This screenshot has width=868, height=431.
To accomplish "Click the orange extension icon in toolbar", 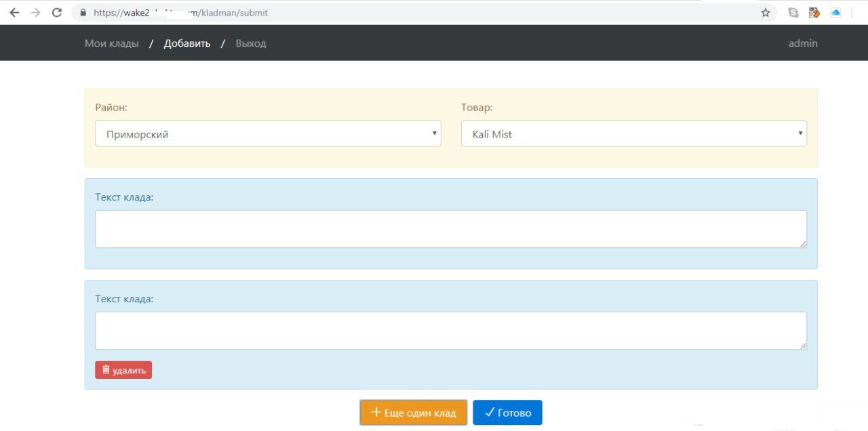I will [814, 12].
